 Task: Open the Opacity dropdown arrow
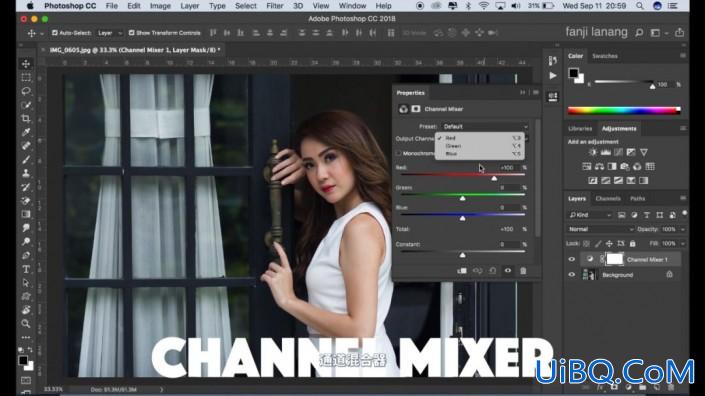683,229
